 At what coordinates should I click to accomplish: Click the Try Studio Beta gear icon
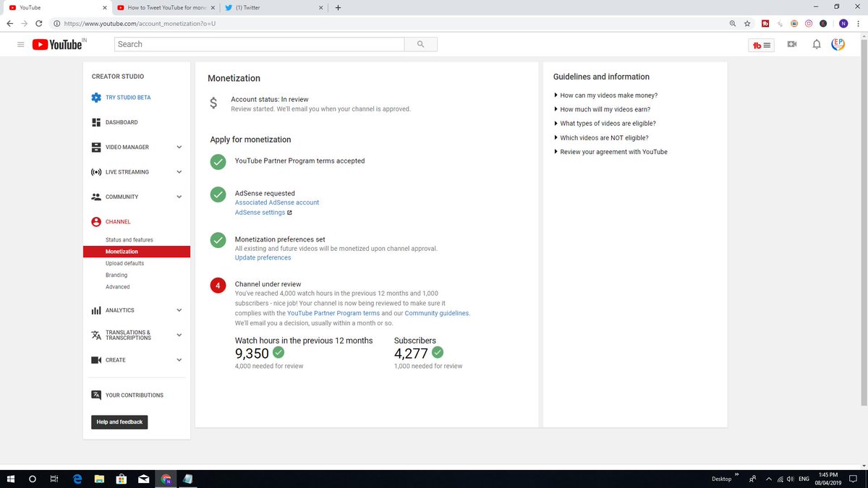pyautogui.click(x=96, y=97)
